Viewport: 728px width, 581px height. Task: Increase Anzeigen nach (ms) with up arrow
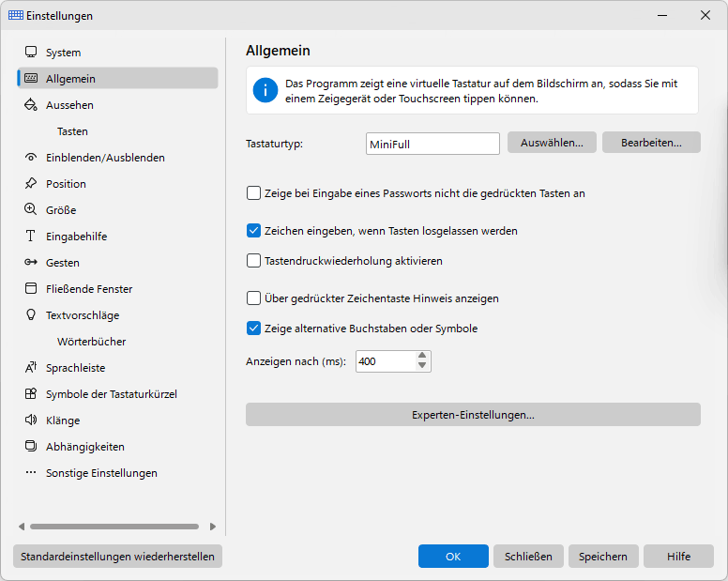point(422,356)
